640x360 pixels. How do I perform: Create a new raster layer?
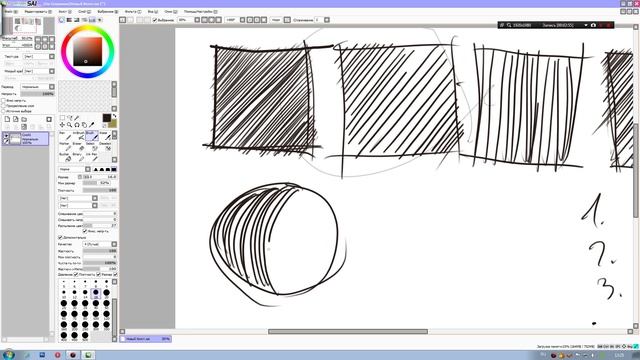pos(7,119)
